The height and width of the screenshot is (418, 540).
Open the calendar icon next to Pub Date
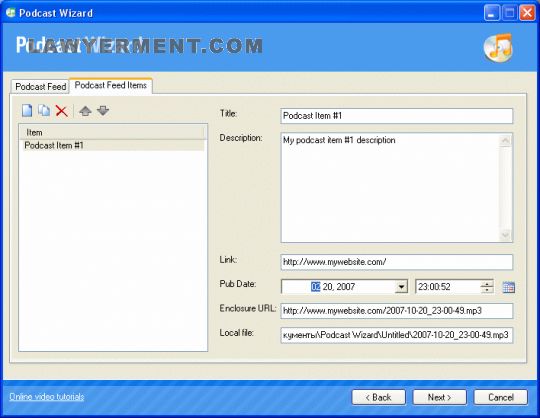(x=509, y=287)
